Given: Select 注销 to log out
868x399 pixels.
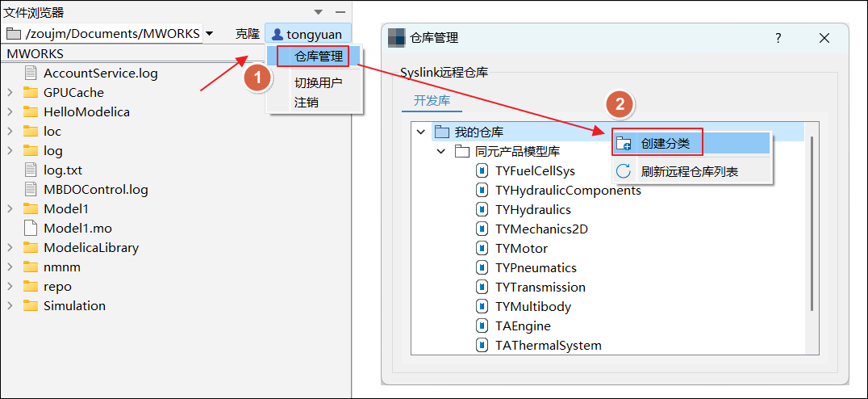Looking at the screenshot, I should (x=307, y=103).
